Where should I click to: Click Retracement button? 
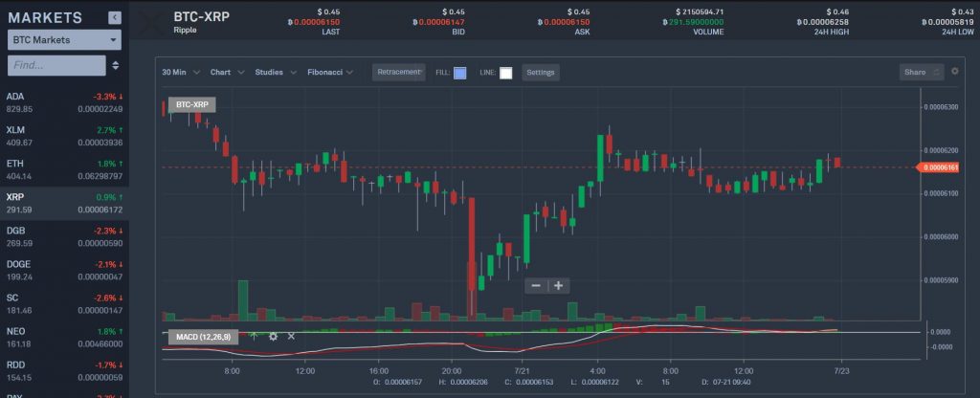pos(399,72)
